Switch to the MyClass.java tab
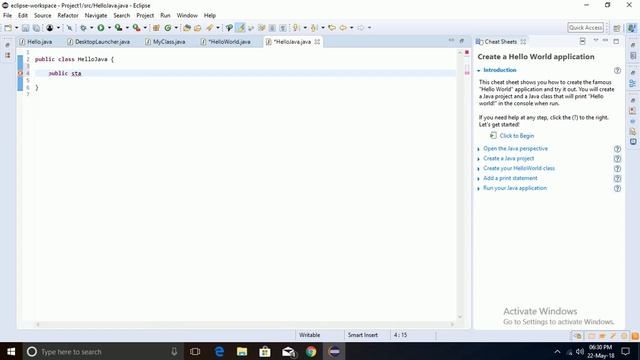Screen dimensions: 640x360 [165, 42]
